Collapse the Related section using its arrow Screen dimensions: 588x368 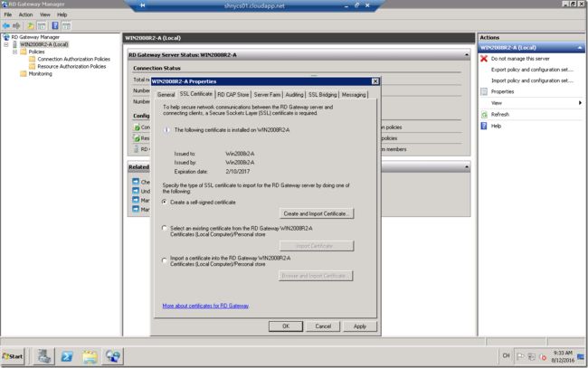467,166
